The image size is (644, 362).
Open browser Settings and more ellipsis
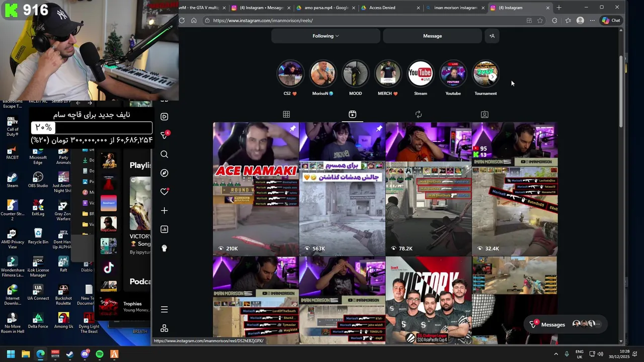click(x=592, y=21)
